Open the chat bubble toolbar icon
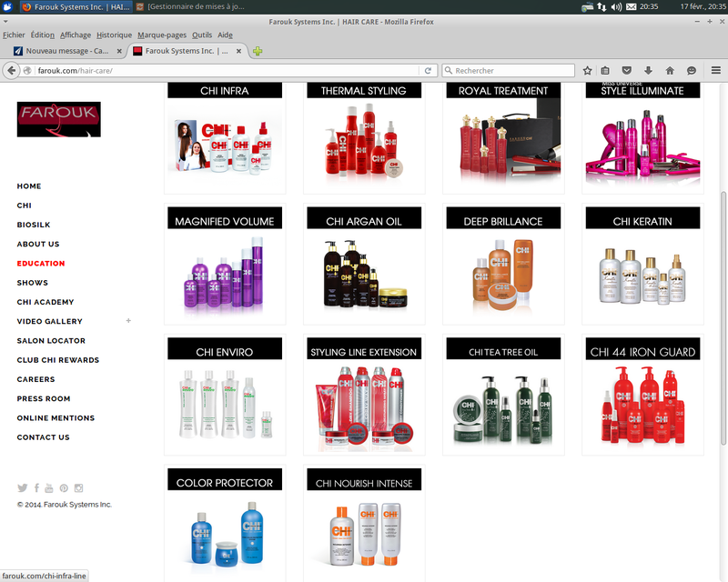Viewport: 728px width, 582px height. [692, 71]
